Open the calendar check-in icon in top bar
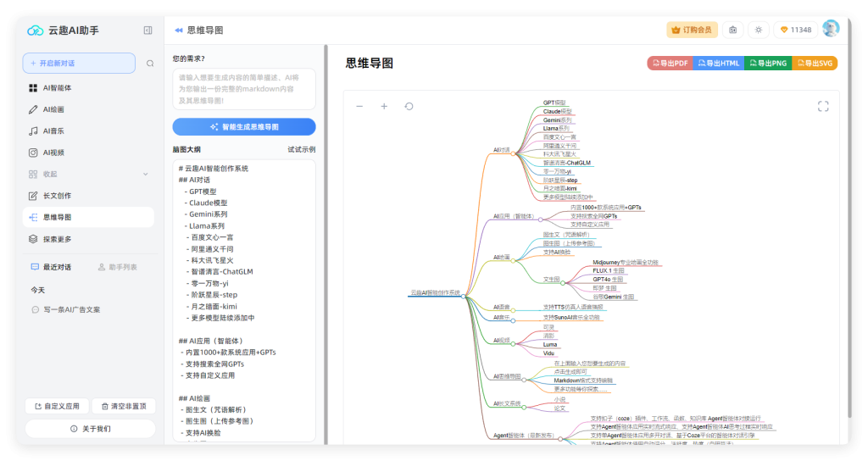 point(732,30)
